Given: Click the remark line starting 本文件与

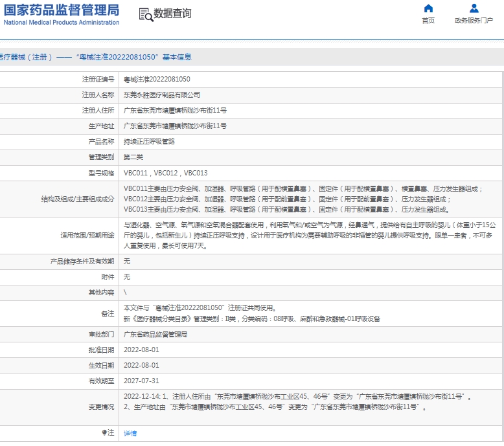Looking at the screenshot, I should click(x=200, y=308).
